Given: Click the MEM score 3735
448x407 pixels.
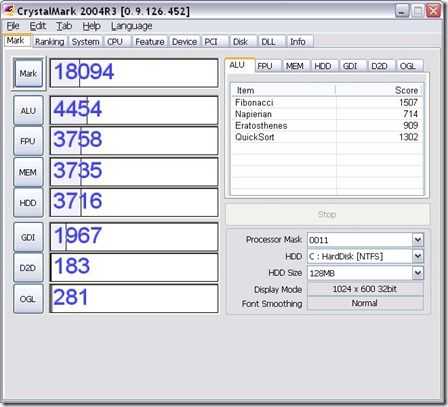Looking at the screenshot, I should [78, 171].
